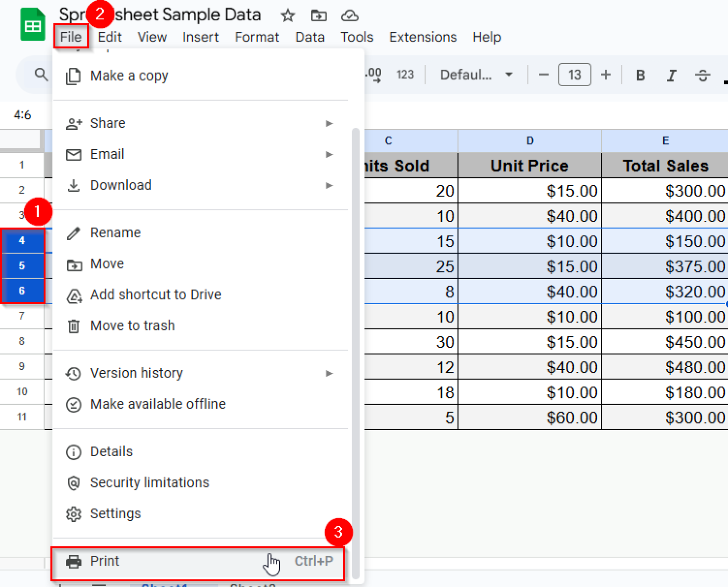Open the default font dropdown
This screenshot has height=587, width=728.
tap(476, 75)
